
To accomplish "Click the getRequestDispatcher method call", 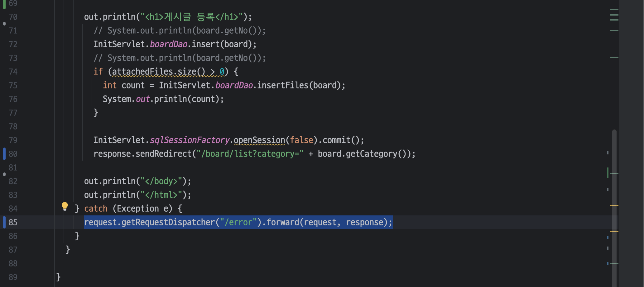I will [168, 222].
